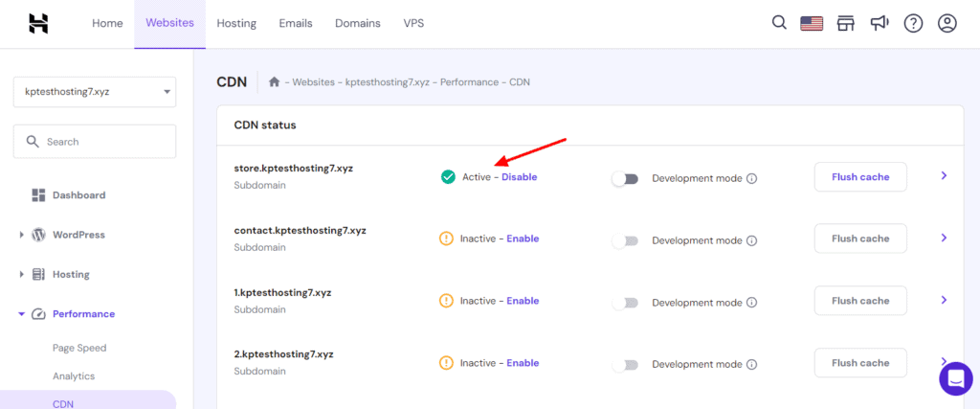This screenshot has width=980, height=409.
Task: Open the chat support bubble
Action: [955, 378]
